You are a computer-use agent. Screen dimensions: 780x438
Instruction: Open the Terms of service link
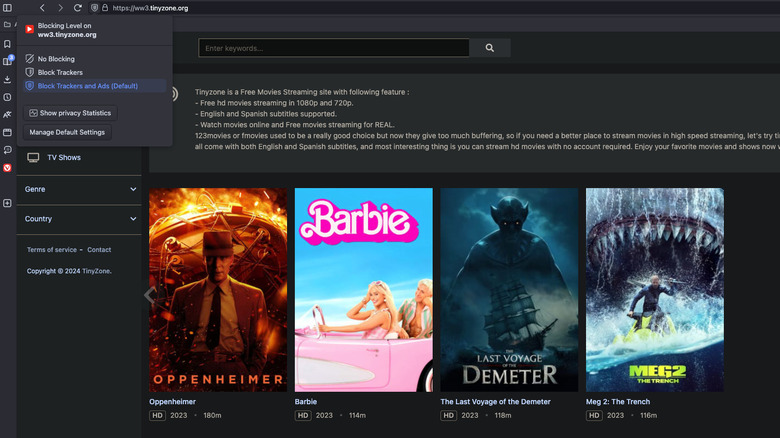52,250
